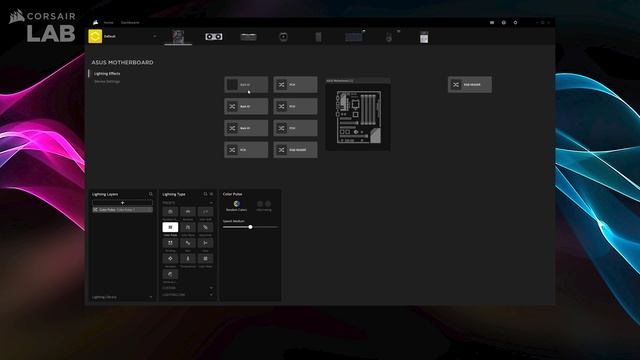The image size is (640, 360).
Task: Expand the Default profile dropdown arrow
Action: (155, 36)
